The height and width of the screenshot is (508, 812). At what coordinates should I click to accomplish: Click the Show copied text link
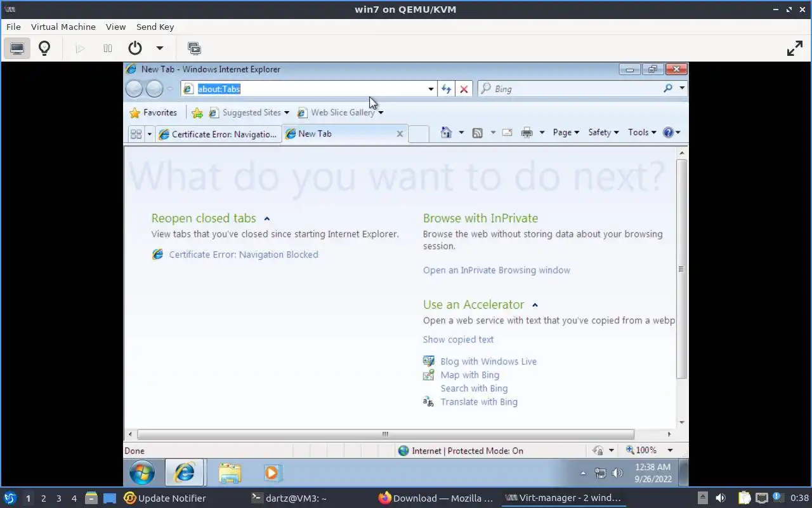[x=458, y=339]
